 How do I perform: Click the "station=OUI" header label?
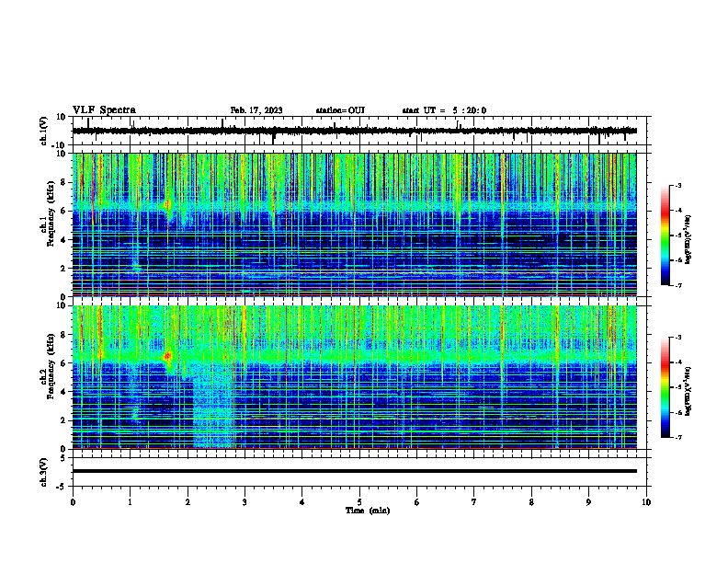pyautogui.click(x=340, y=110)
